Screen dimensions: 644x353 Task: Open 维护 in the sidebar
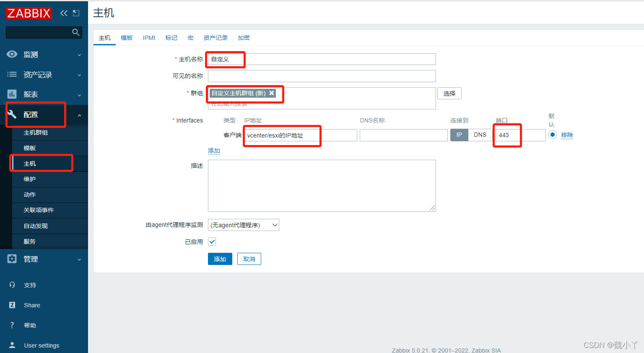pos(50,179)
